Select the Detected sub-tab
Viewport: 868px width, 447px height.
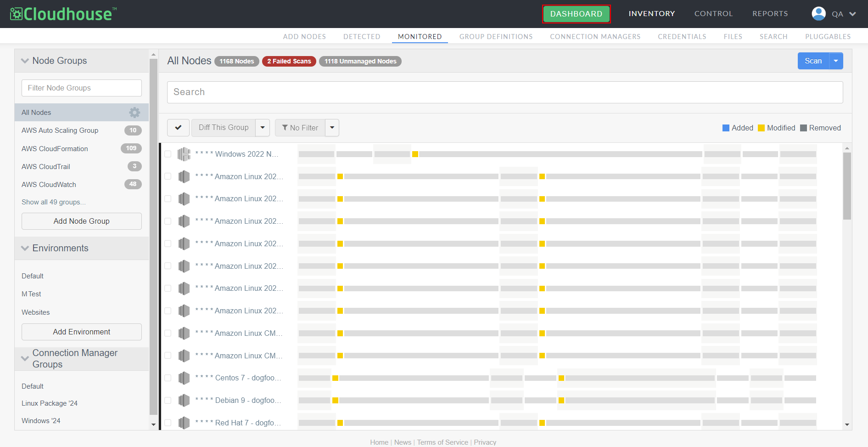[362, 37]
